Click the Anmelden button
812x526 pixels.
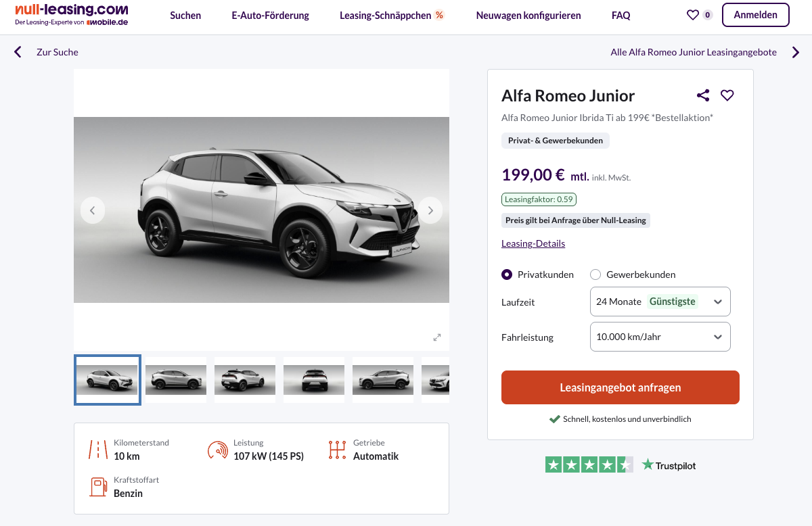point(756,15)
